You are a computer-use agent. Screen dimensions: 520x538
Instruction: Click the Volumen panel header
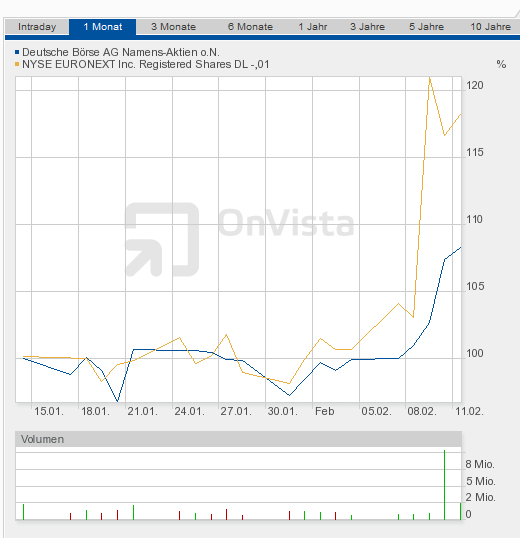(x=238, y=439)
